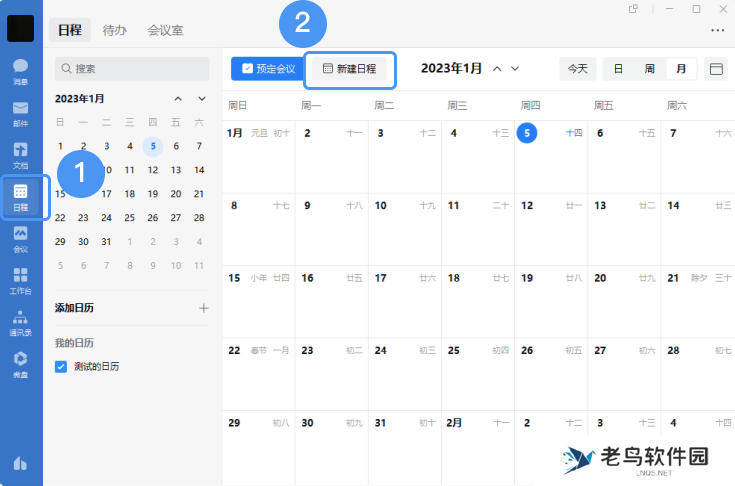The width and height of the screenshot is (735, 486).
Task: Click the pop-out window icon in title bar
Action: click(x=633, y=9)
